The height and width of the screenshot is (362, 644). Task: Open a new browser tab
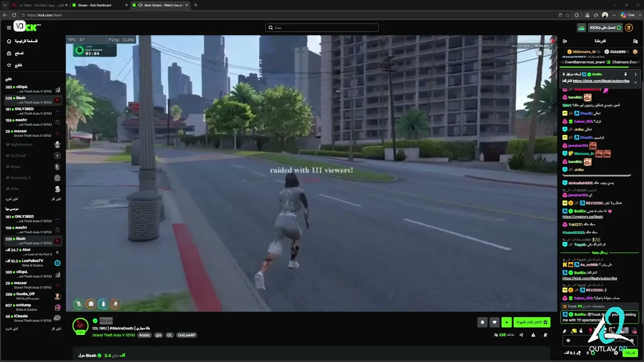tap(196, 5)
